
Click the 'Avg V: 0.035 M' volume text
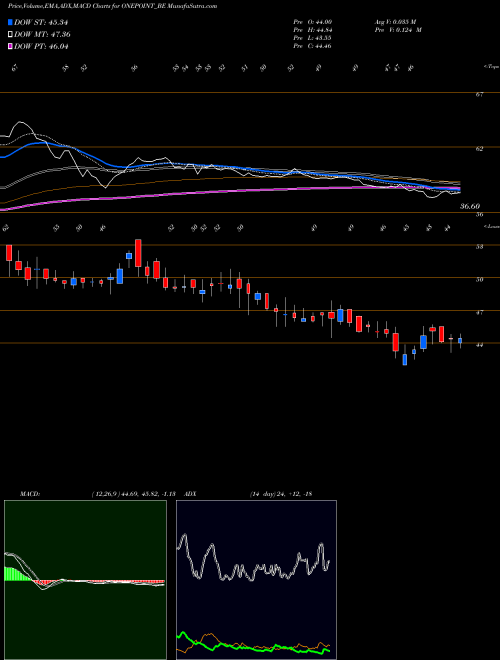(398, 22)
